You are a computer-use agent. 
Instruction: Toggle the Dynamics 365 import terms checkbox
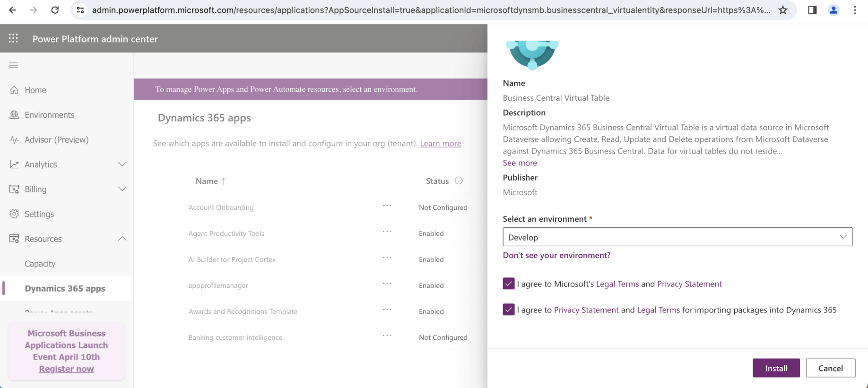(x=509, y=310)
